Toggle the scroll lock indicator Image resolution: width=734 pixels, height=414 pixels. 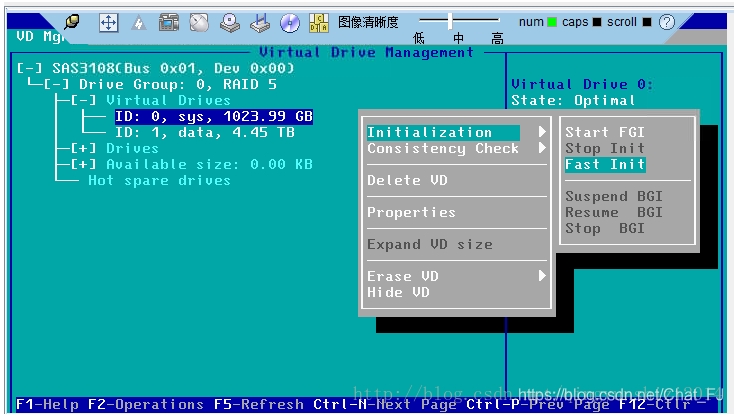[x=647, y=22]
